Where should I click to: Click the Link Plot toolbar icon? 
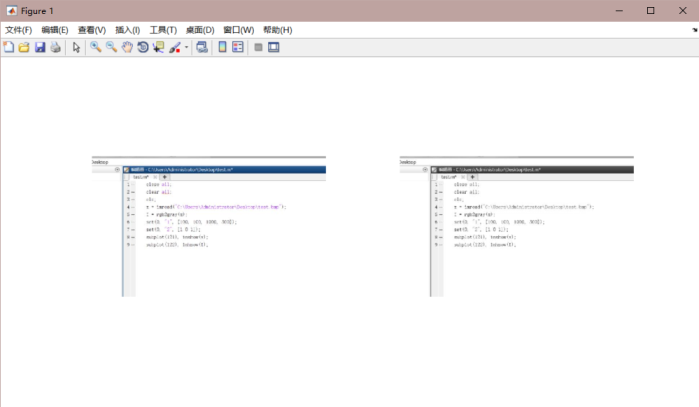pyautogui.click(x=202, y=47)
